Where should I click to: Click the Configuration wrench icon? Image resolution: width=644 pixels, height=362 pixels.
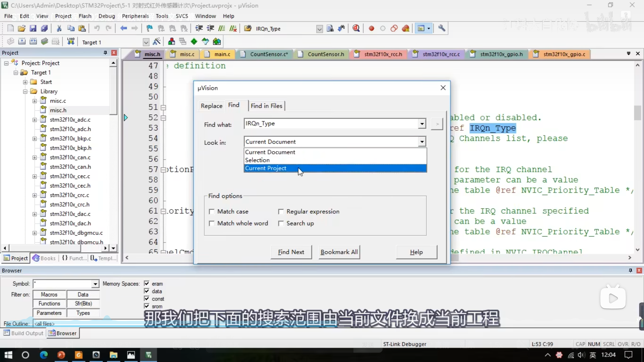point(441,28)
